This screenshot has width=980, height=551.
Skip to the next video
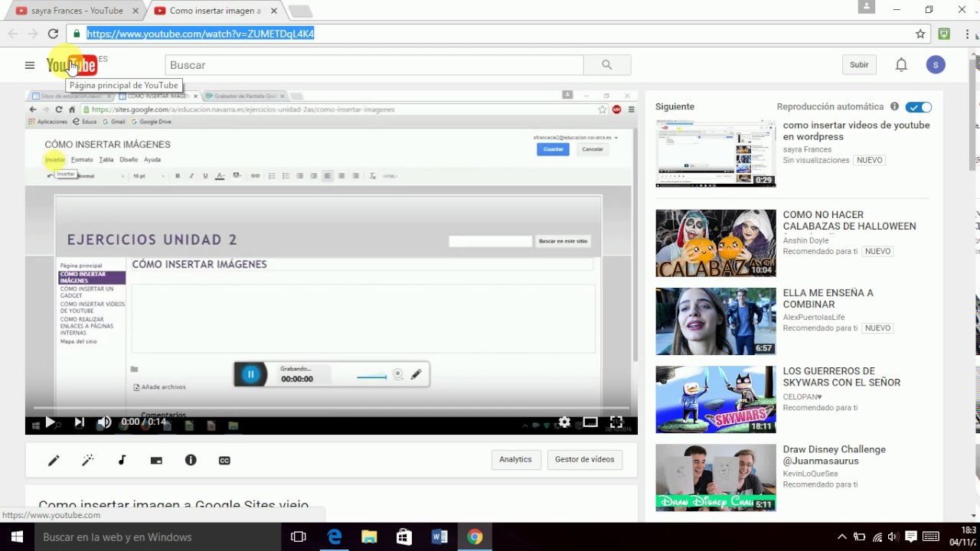[x=79, y=422]
